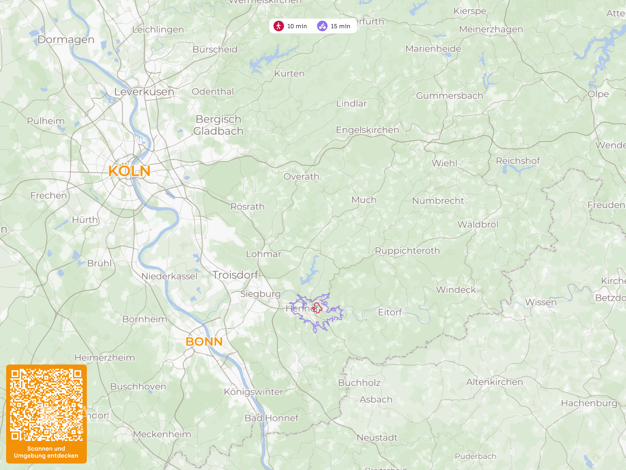
Task: Click the BONN city label
Action: pos(204,341)
